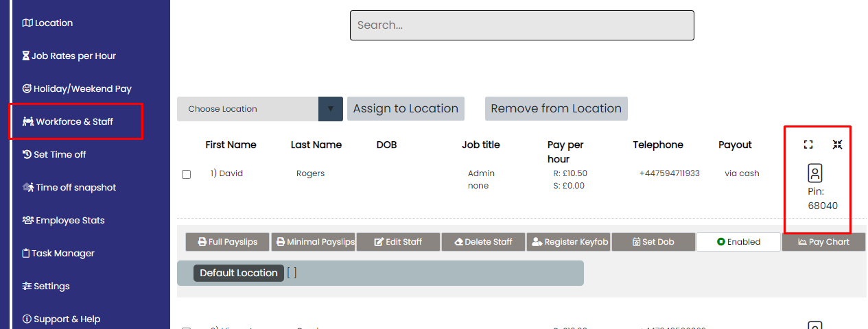Tick the checkbox for David Rogers
Viewport: 868px width, 329px height.
pyautogui.click(x=186, y=175)
